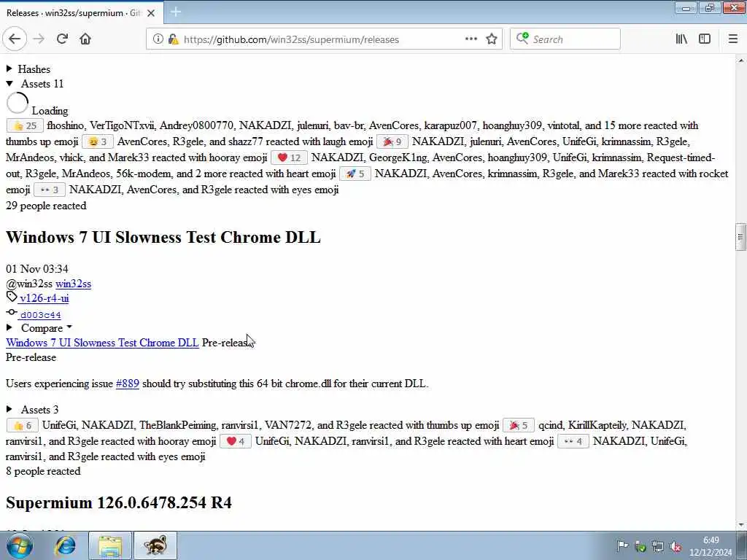Click the raccoon browser taskbar icon
747x560 pixels.
point(155,545)
